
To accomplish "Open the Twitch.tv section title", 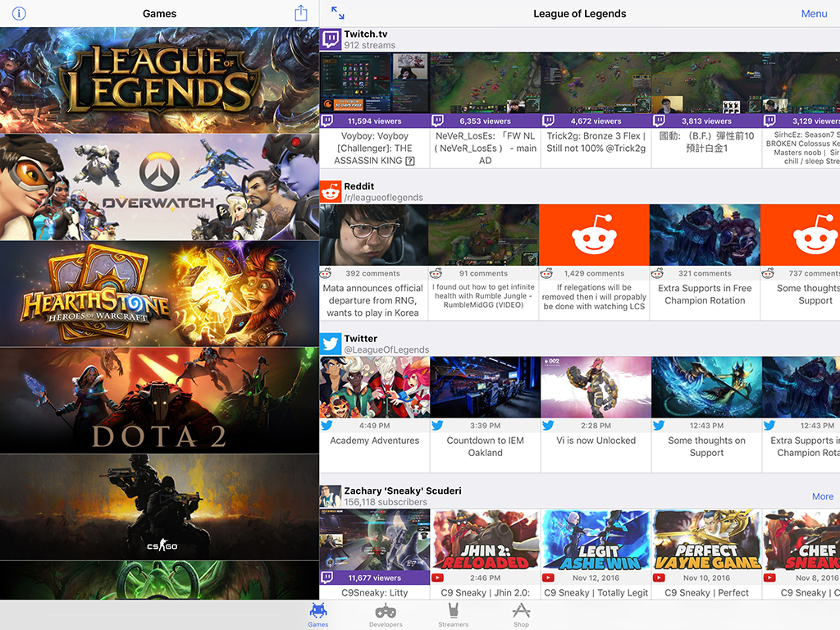I will 366,34.
